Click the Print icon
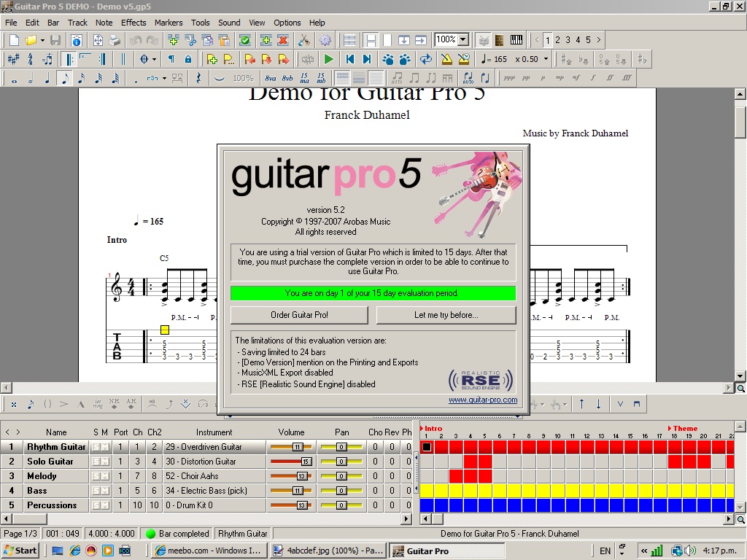The width and height of the screenshot is (747, 560). coord(115,41)
